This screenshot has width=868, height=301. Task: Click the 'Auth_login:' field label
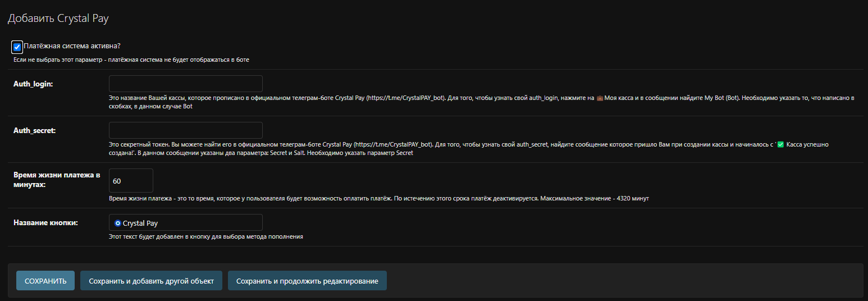33,84
